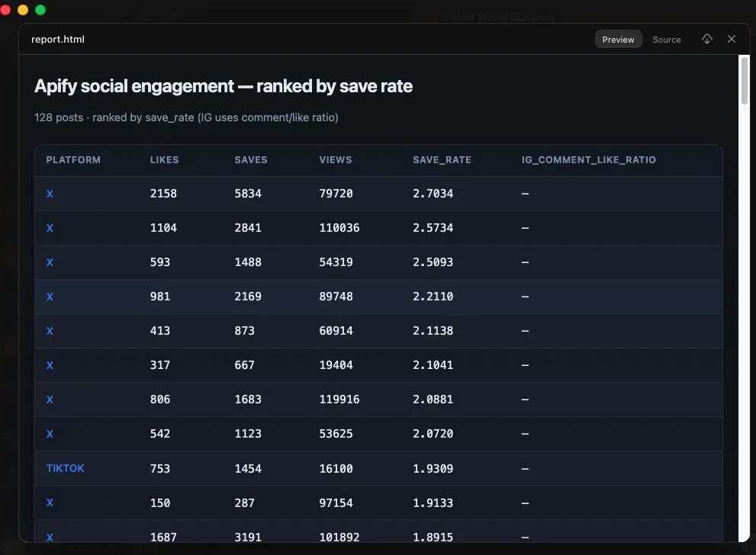
Task: Click the likes value 1104
Action: coord(163,228)
